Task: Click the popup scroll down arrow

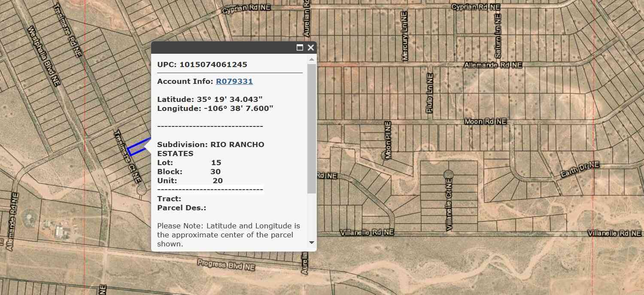Action: [312, 243]
